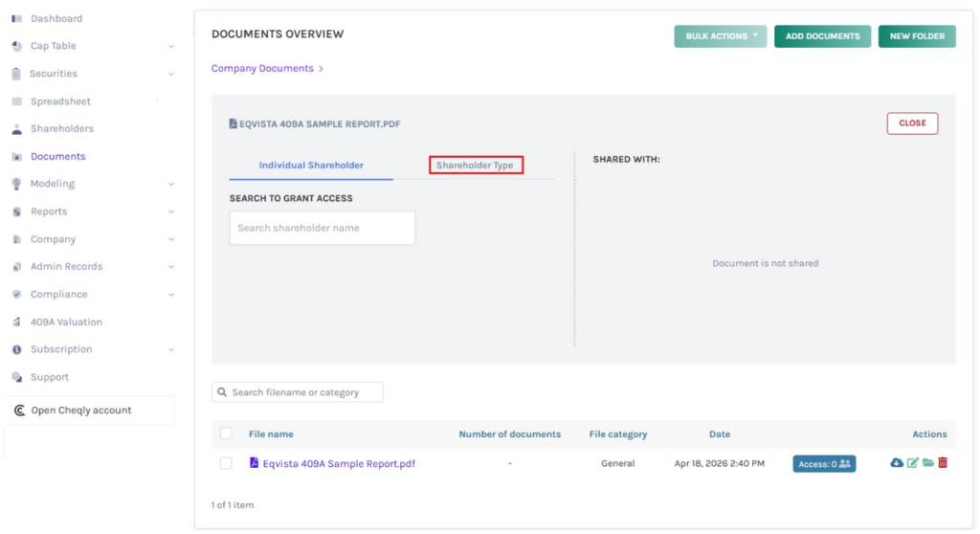The image size is (980, 534).
Task: Toggle the select-all checkbox in table header
Action: point(226,434)
